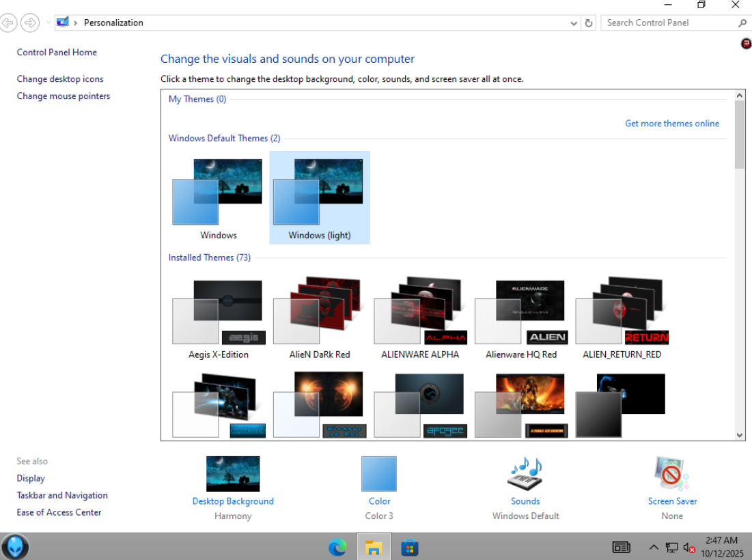This screenshot has height=560, width=752.
Task: Open Change desktop icons link
Action: click(60, 79)
